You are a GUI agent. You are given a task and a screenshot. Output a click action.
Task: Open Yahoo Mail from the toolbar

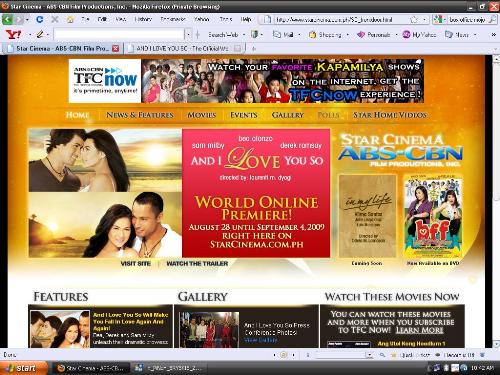pos(283,34)
